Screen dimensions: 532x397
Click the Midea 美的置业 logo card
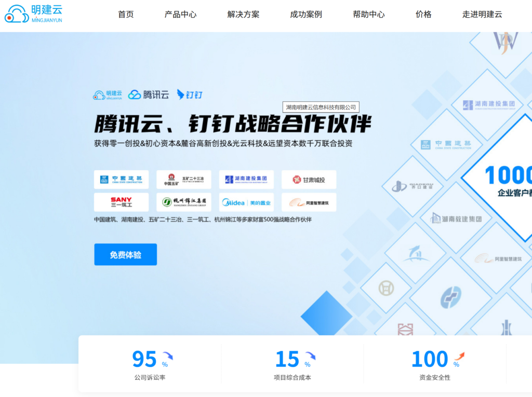pyautogui.click(x=246, y=202)
